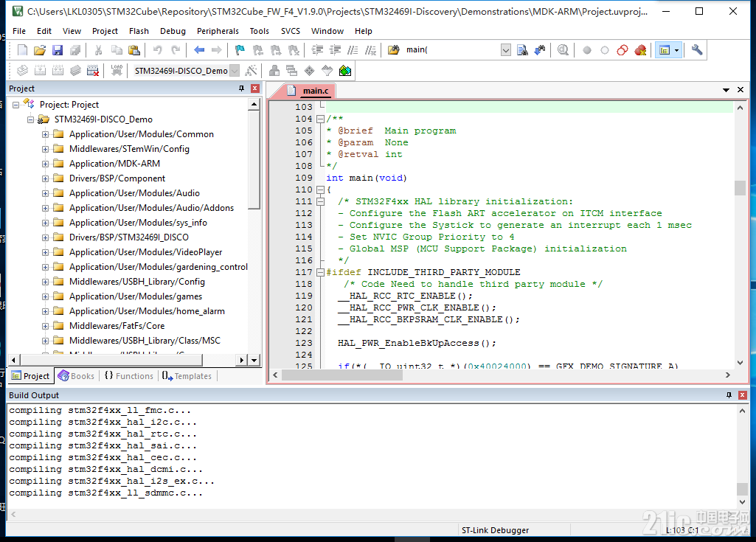This screenshot has width=756, height=542.
Task: Unindent the selected lines
Action: pyautogui.click(x=335, y=50)
